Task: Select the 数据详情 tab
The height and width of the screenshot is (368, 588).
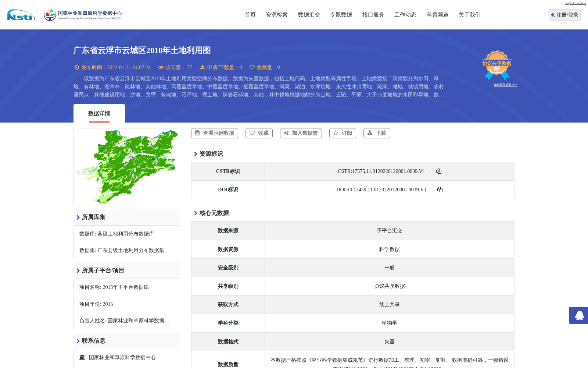Action: tap(99, 113)
